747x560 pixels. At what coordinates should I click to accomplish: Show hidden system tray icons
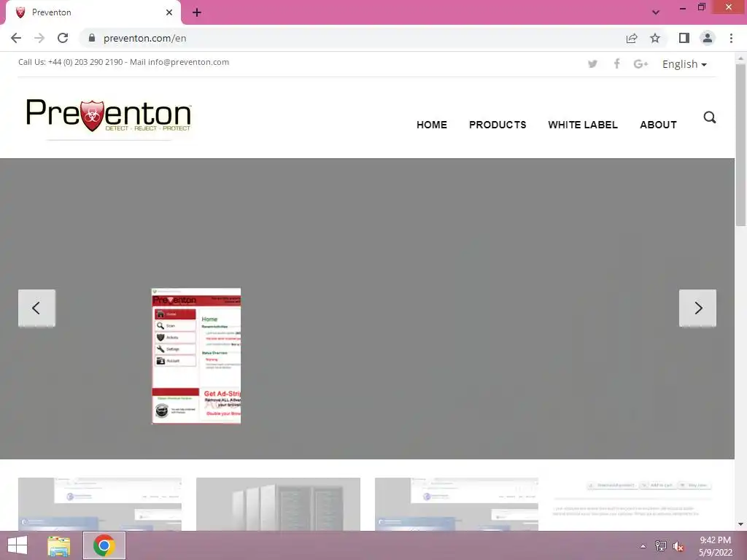(643, 546)
